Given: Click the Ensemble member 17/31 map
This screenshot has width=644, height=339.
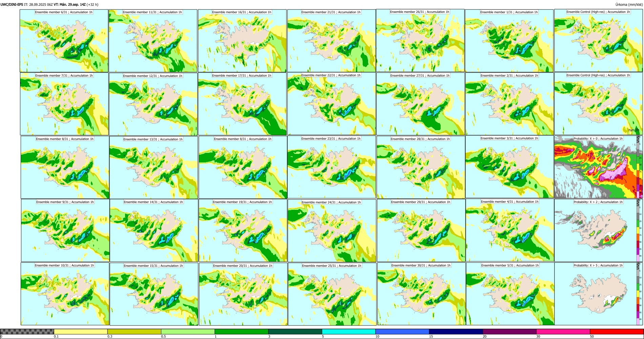Looking at the screenshot, I should pos(242,104).
